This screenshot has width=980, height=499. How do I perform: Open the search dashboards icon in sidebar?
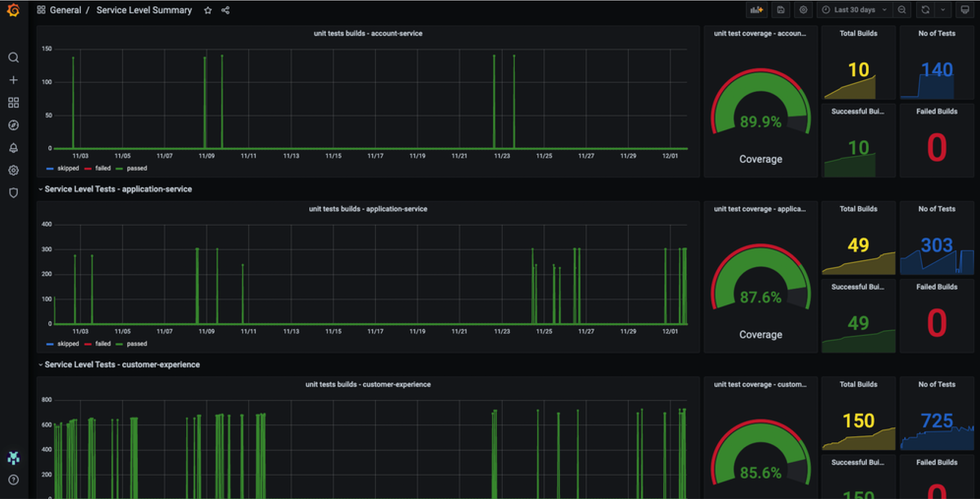click(x=14, y=57)
